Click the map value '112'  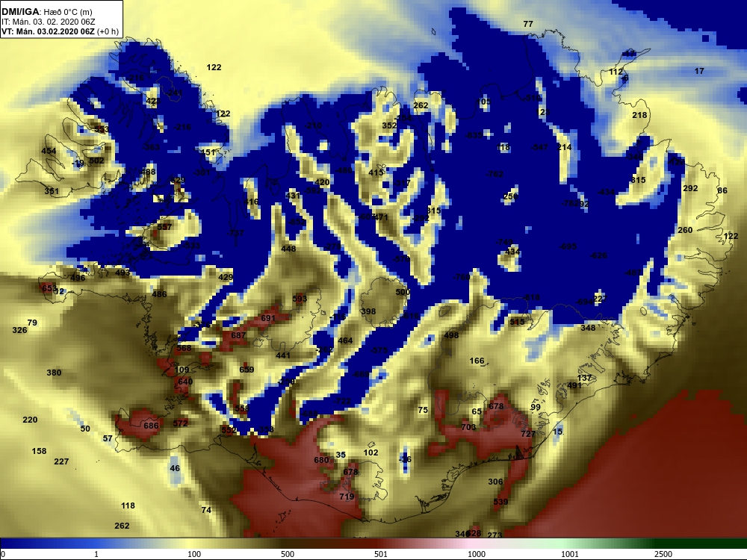coord(616,72)
